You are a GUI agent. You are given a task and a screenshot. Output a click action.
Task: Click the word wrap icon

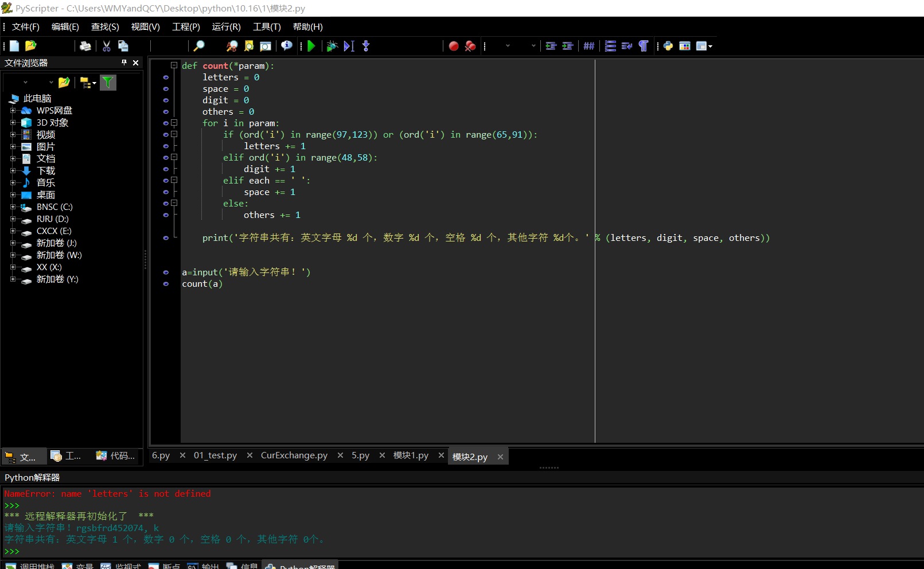(627, 46)
